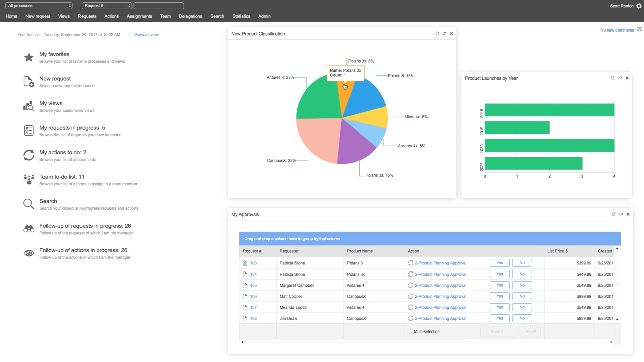Enable the Multi-selection checkbox
This screenshot has width=644, height=362.
(411, 331)
